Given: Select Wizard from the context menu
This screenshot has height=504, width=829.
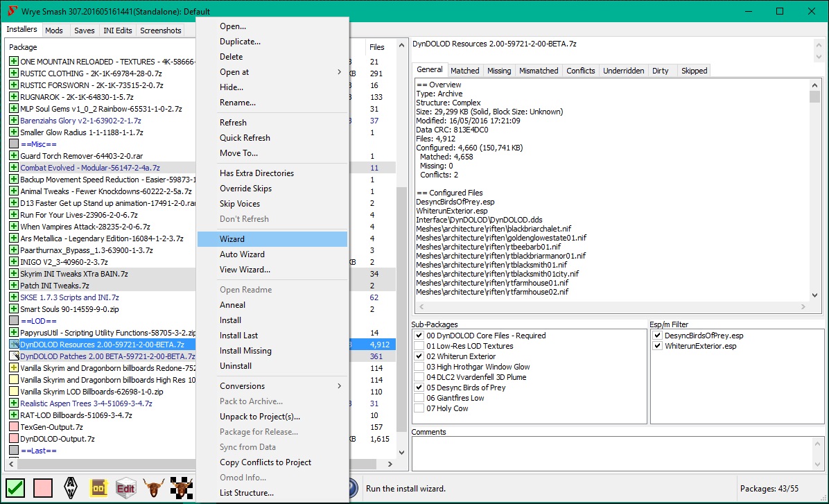Looking at the screenshot, I should pyautogui.click(x=272, y=239).
